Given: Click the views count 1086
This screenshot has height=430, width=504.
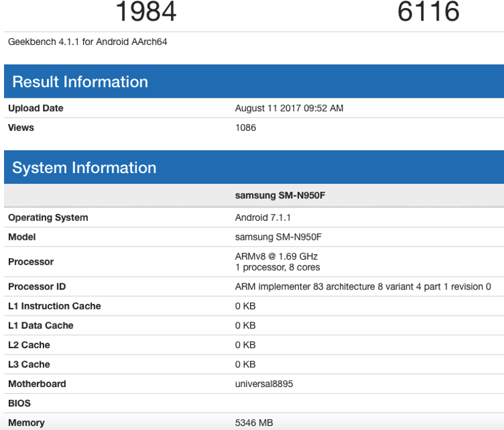Looking at the screenshot, I should [246, 127].
